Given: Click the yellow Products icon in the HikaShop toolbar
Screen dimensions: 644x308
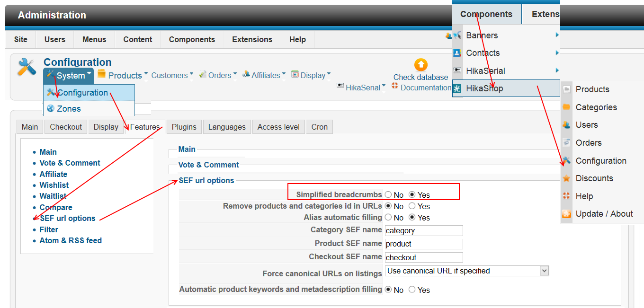Looking at the screenshot, I should [101, 74].
